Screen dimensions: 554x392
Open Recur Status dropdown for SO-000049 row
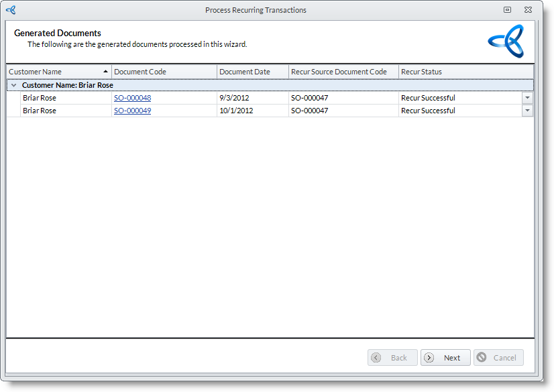tap(527, 111)
